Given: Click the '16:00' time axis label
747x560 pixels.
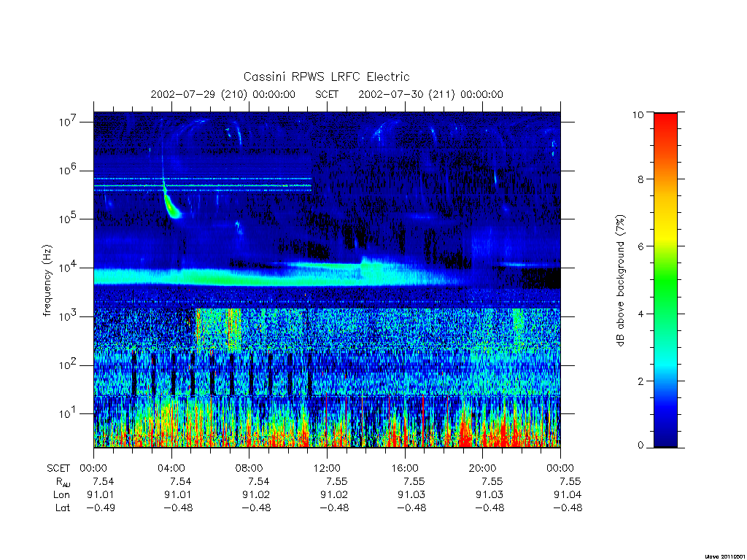Looking at the screenshot, I should pos(405,468).
